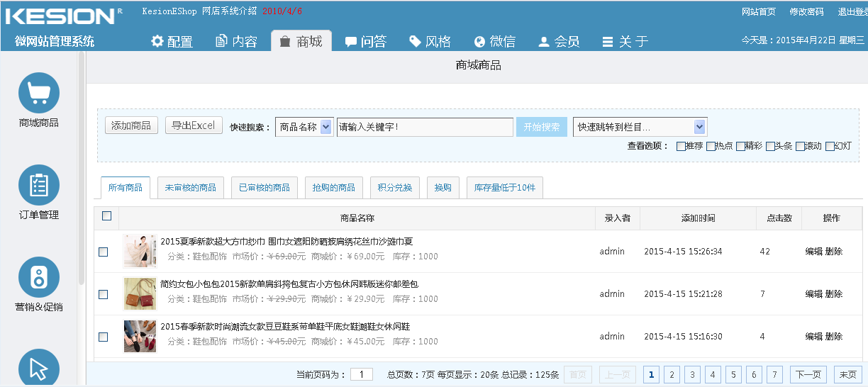Enable the 推荐 filter checkbox
Image resolution: width=868 pixels, height=387 pixels.
(681, 147)
